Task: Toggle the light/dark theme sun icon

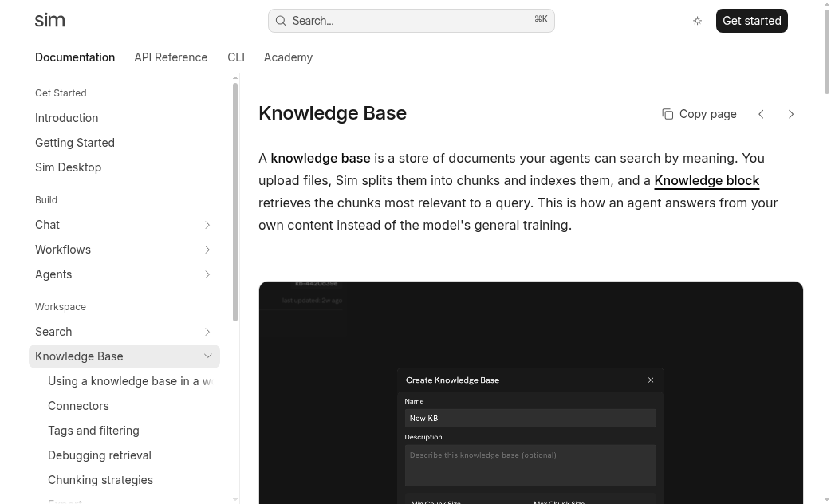Action: click(698, 21)
